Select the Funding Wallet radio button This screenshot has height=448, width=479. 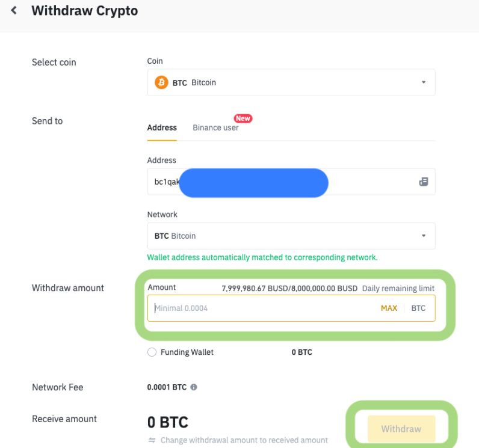point(152,352)
